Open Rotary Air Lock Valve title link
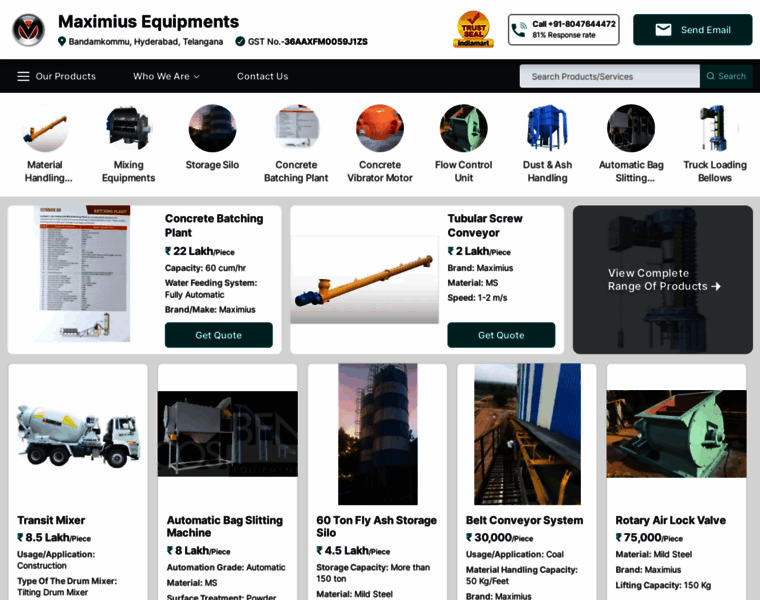This screenshot has height=600, width=760. pos(671,520)
